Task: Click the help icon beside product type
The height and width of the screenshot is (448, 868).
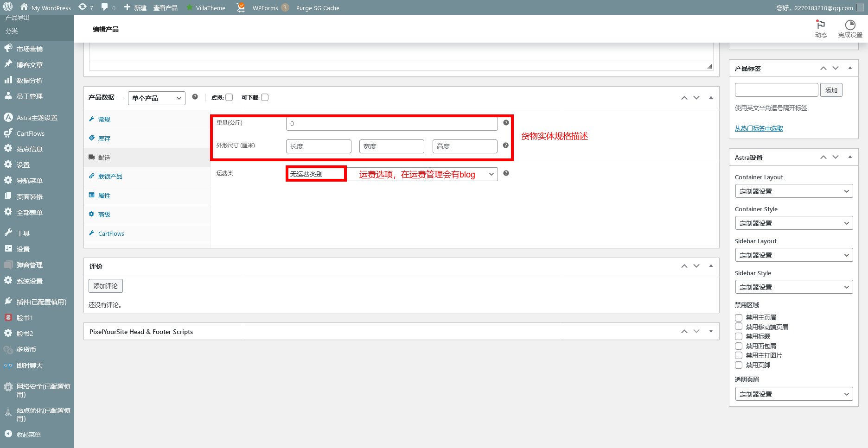Action: pyautogui.click(x=195, y=97)
